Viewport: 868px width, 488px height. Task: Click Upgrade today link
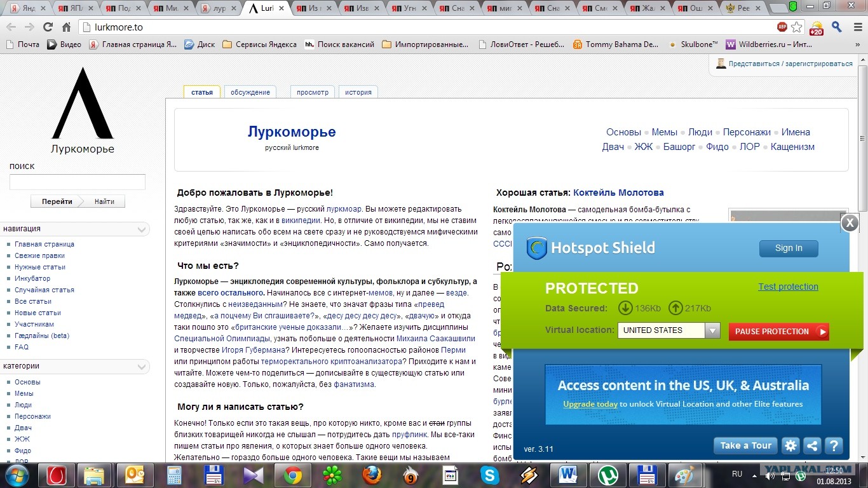(x=590, y=404)
